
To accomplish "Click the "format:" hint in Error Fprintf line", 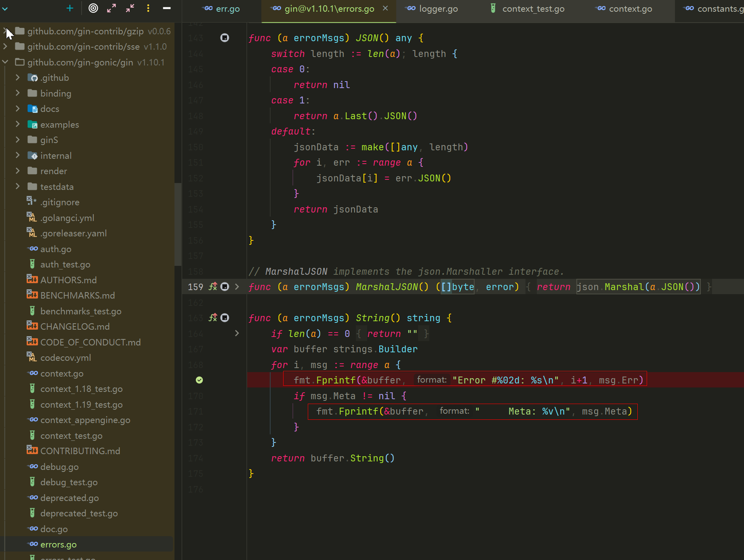I will pos(431,380).
